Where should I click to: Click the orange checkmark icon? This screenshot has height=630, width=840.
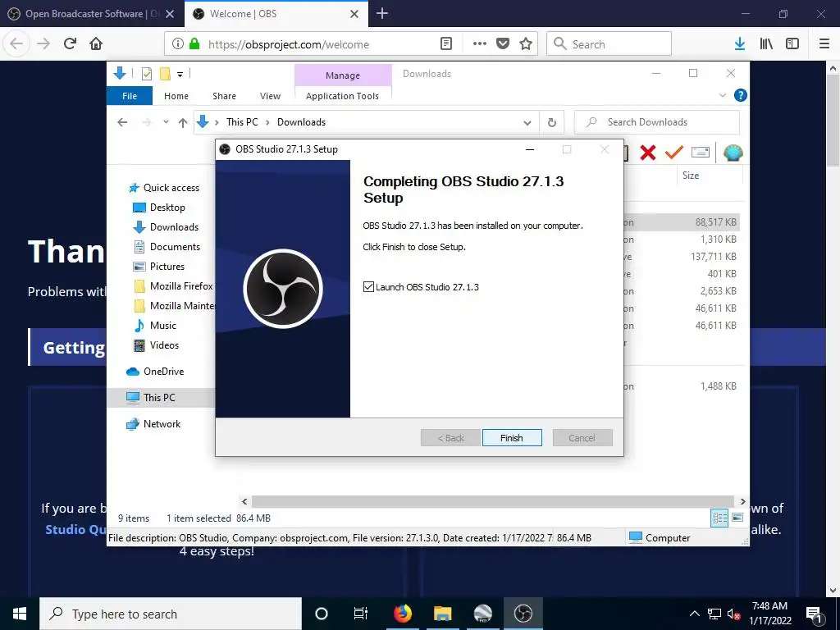(674, 153)
